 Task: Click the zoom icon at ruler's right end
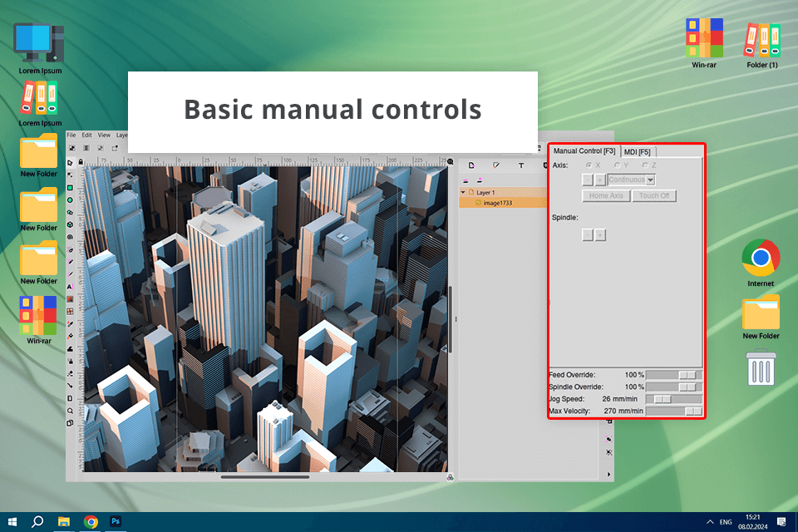point(451,162)
